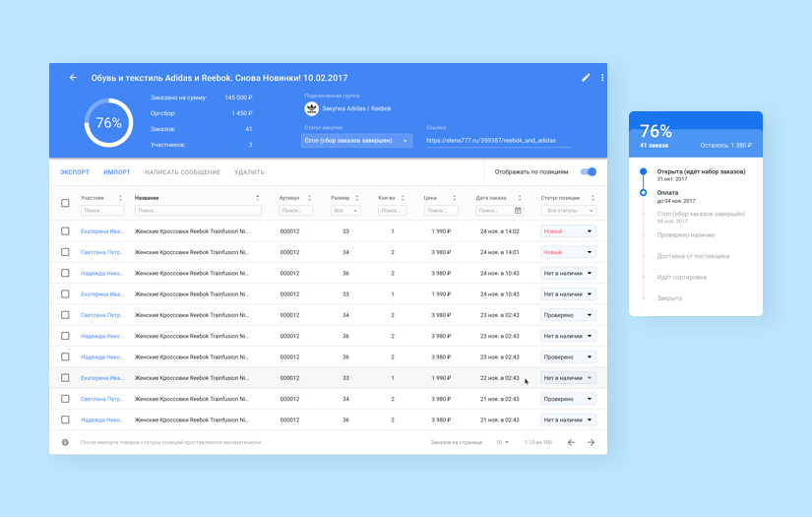Click the ИМПОРТ tab

point(117,172)
